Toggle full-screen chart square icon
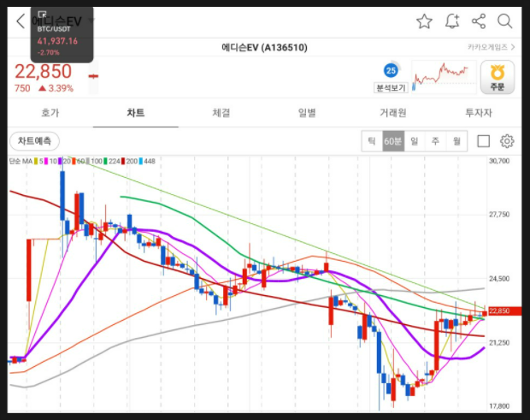 click(483, 141)
